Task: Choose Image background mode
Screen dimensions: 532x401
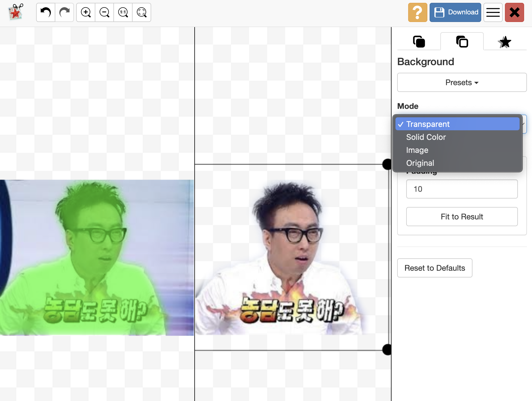Action: [x=457, y=150]
